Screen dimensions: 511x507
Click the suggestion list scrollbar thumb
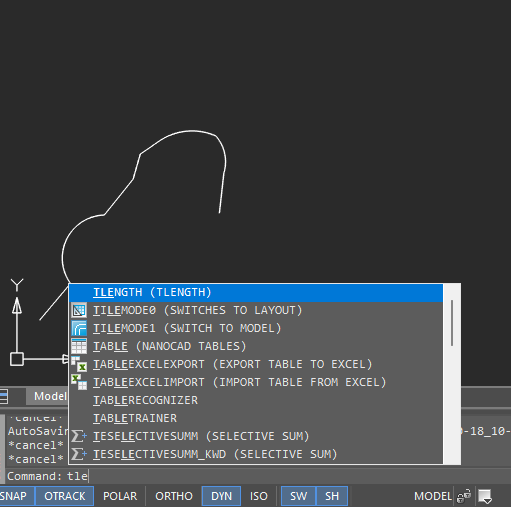tap(452, 323)
